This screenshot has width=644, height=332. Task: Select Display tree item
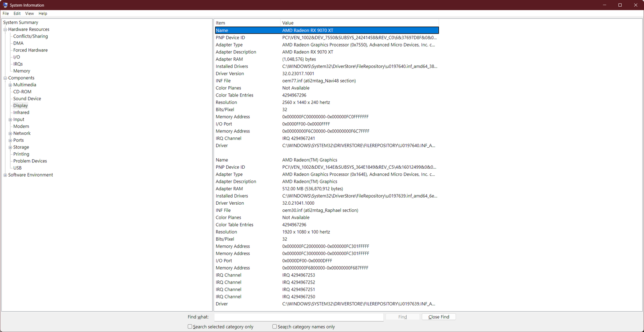pos(20,105)
